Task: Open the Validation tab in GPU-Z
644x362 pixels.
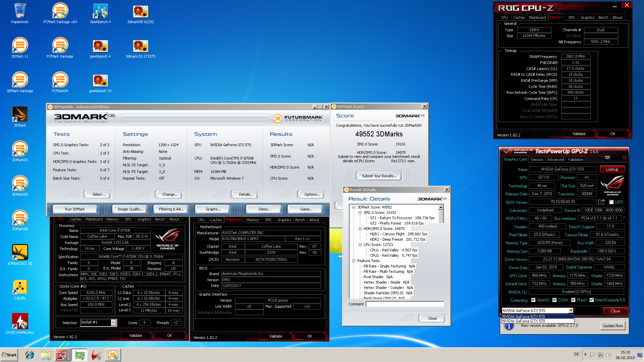Action: [576, 160]
